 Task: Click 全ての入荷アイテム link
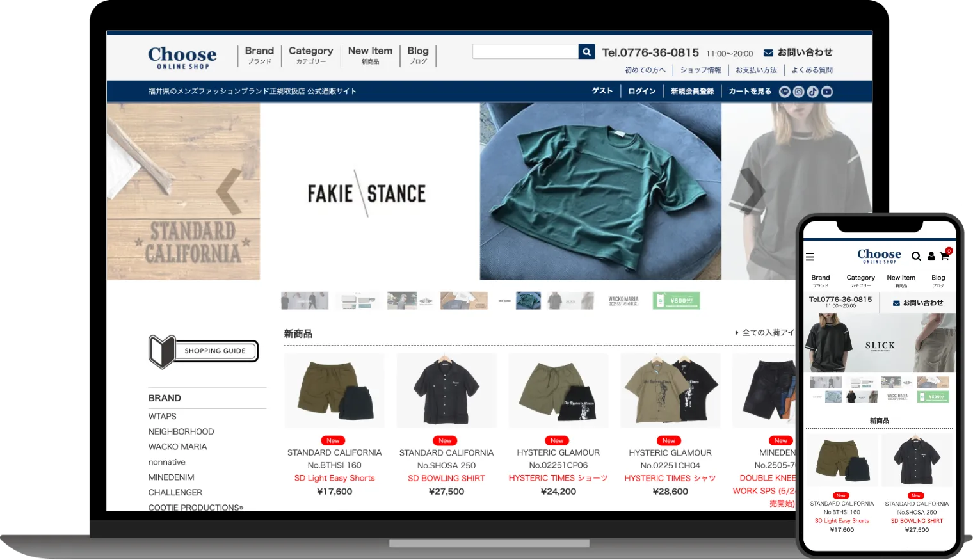click(765, 333)
